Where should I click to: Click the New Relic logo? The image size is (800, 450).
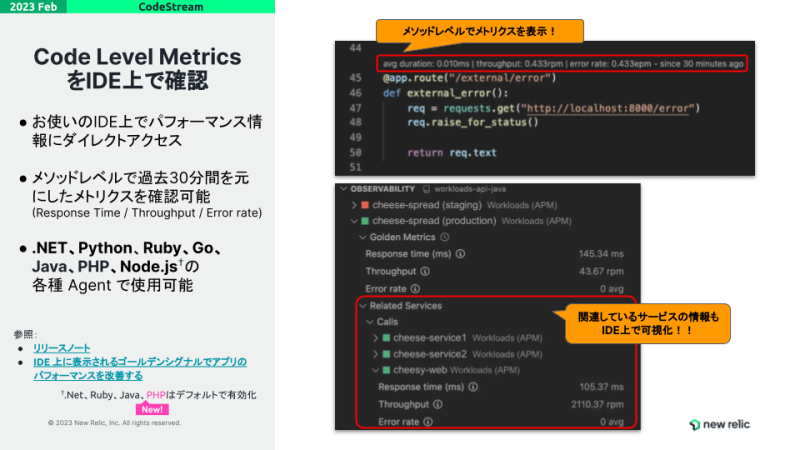[x=719, y=424]
